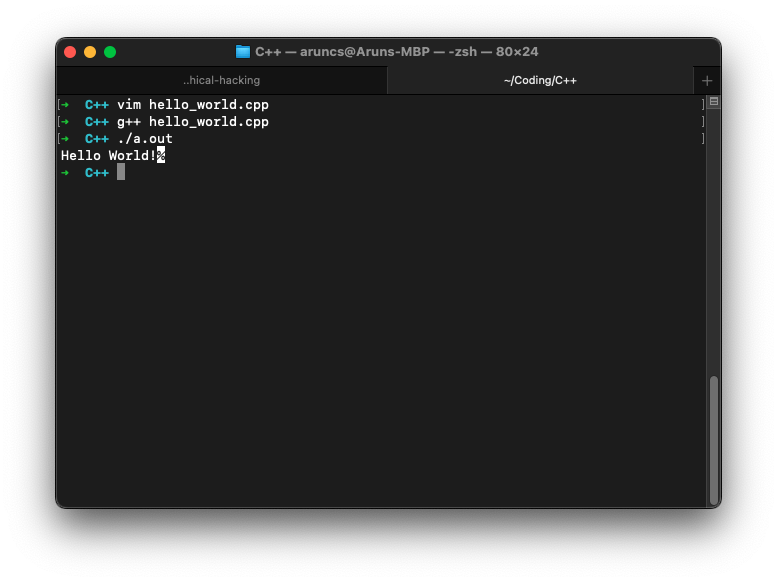
Task: Minimize the window with yellow button
Action: coord(90,52)
